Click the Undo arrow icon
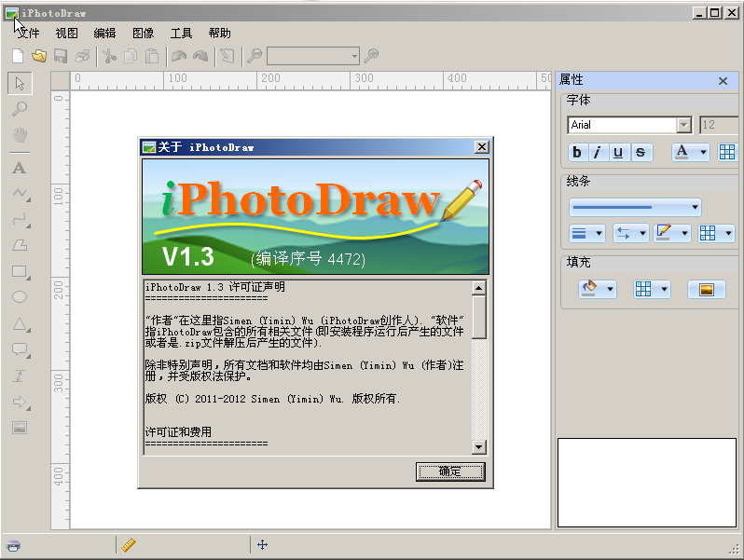The image size is (744, 560). (x=179, y=56)
